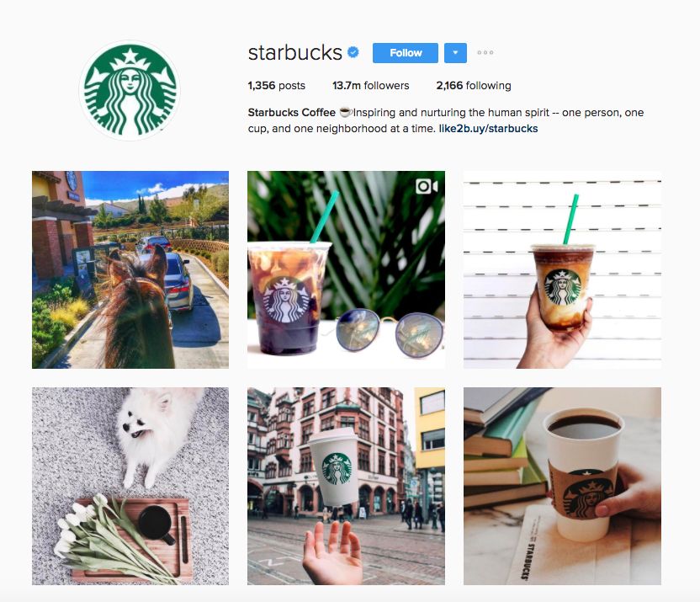
Task: Click the Starbucks Coffee bold name text
Action: (x=291, y=113)
